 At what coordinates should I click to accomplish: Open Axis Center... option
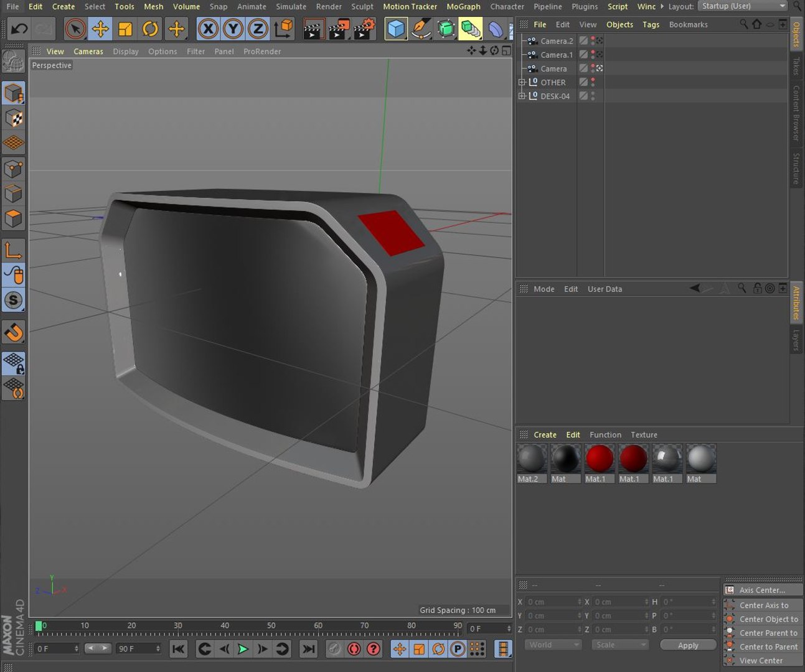[x=762, y=590]
